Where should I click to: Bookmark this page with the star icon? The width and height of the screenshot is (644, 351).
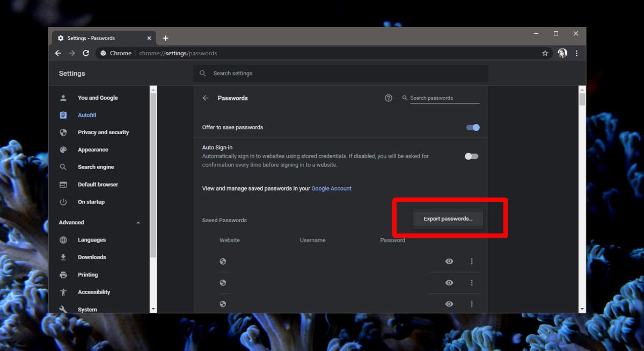tap(545, 53)
